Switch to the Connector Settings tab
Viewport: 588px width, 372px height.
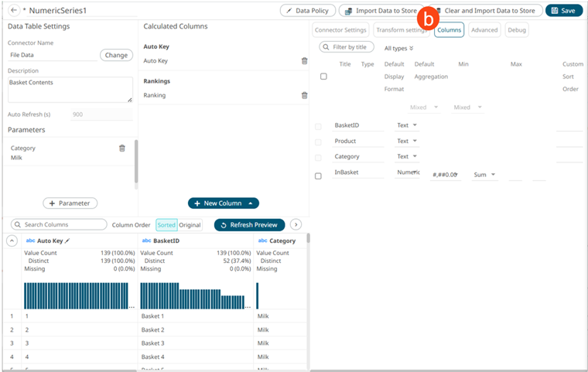click(x=340, y=30)
